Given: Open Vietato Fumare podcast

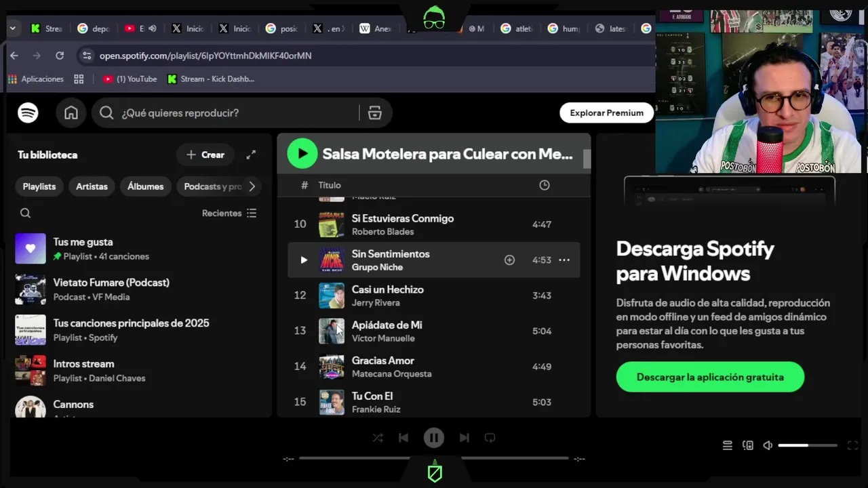Looking at the screenshot, I should click(x=139, y=289).
